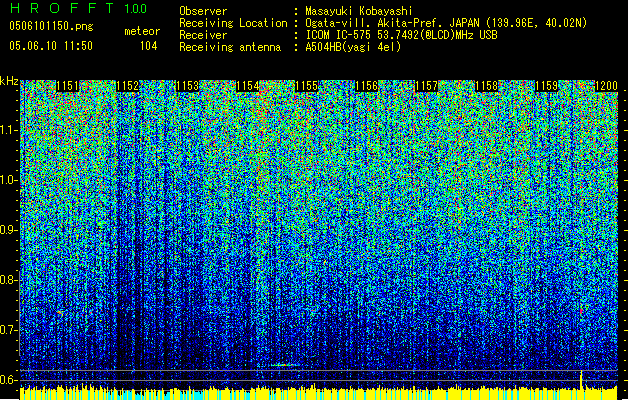This screenshot has height=400, width=629.
Task: Click the 1151 time marker
Action: pyautogui.click(x=67, y=86)
